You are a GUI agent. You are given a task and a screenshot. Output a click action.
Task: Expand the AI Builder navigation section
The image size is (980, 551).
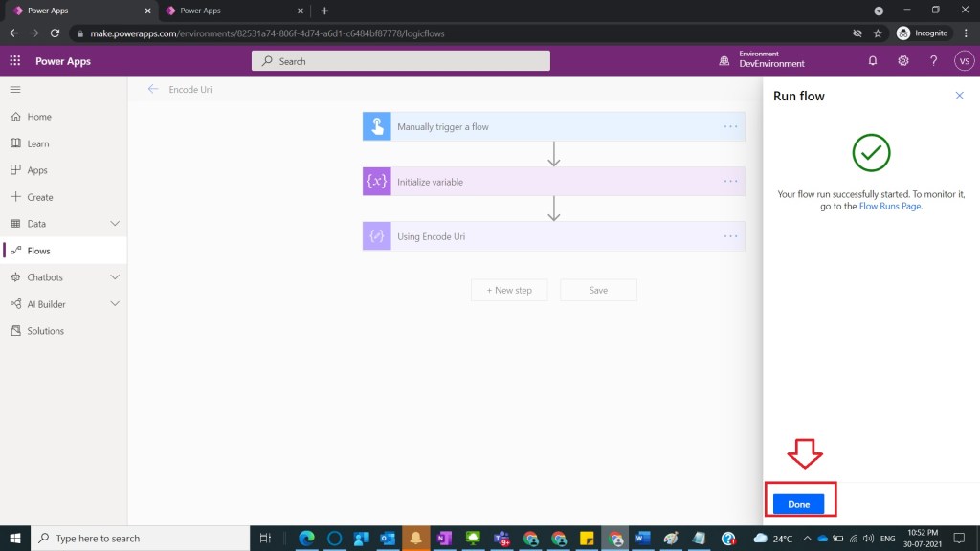115,304
